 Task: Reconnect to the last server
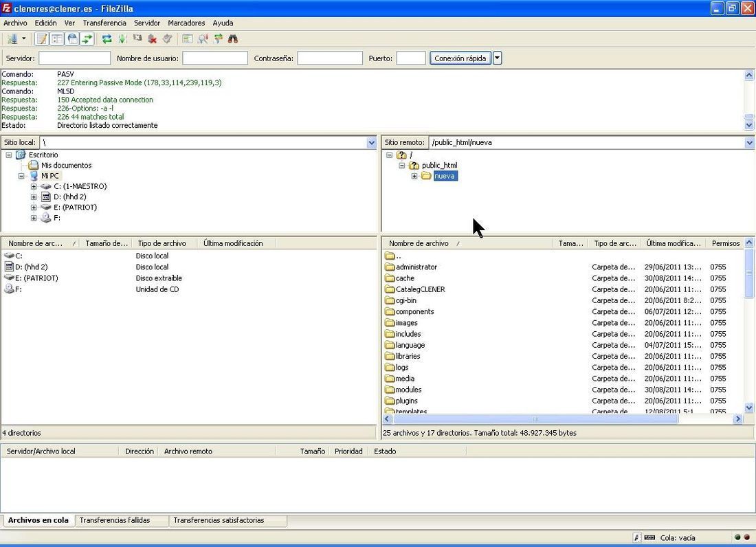[x=167, y=39]
